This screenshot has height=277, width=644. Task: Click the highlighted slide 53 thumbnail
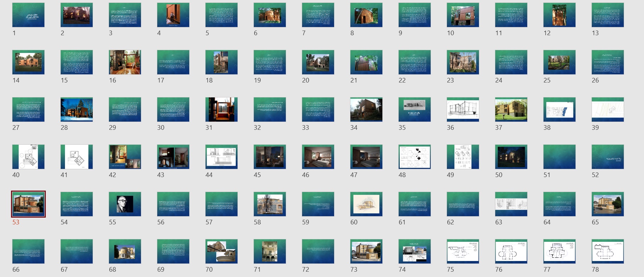28,204
